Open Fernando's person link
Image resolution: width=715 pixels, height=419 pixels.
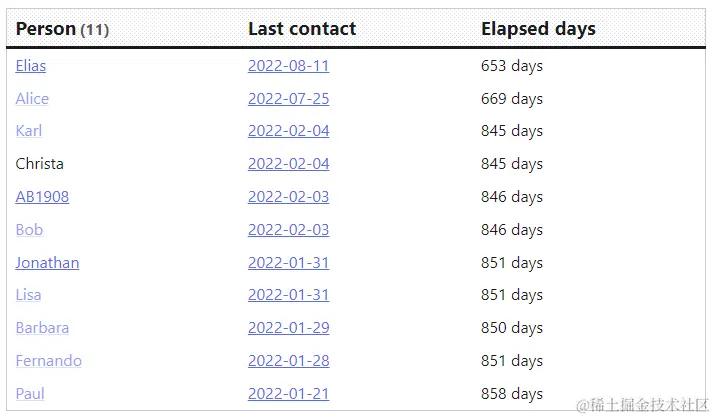48,361
